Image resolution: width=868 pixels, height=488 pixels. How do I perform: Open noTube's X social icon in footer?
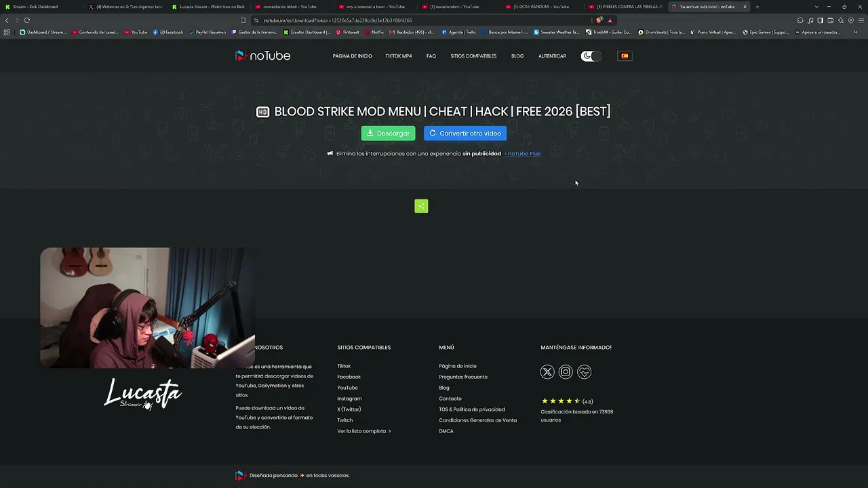[547, 371]
